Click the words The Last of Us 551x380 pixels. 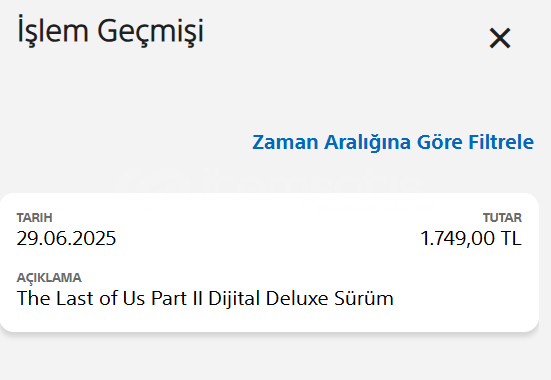81,298
